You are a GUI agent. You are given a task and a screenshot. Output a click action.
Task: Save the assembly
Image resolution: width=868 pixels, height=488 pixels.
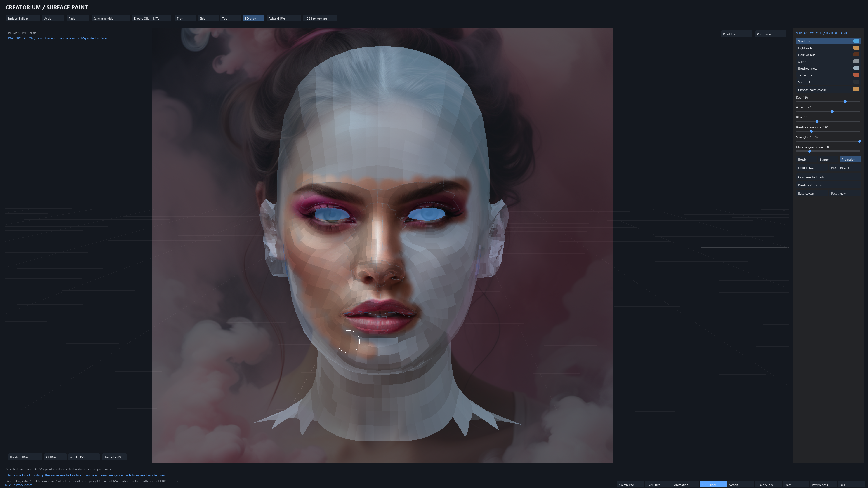point(111,19)
